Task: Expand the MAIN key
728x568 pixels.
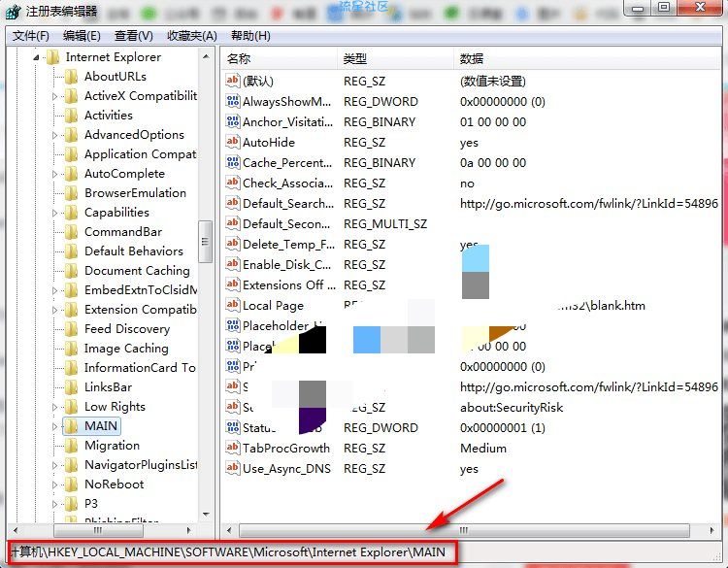Action: (54, 426)
